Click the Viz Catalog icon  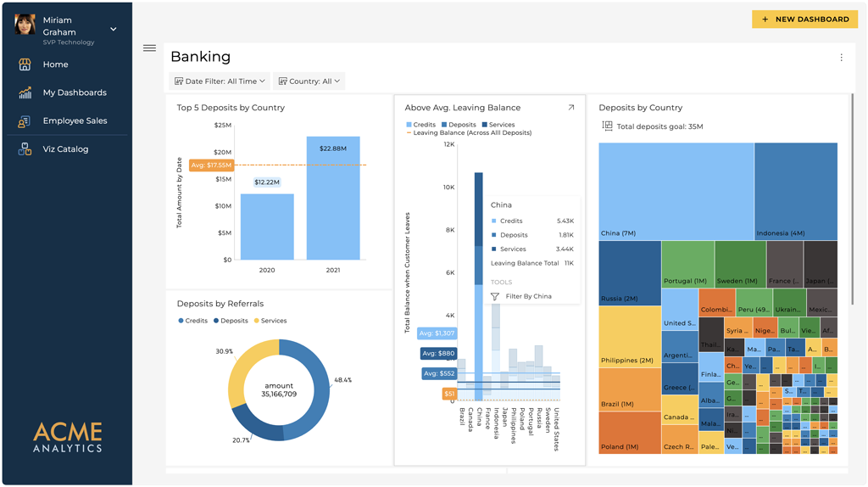(x=25, y=149)
